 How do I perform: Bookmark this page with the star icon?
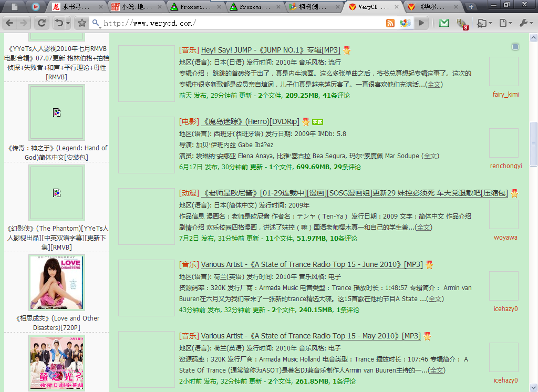coord(81,23)
